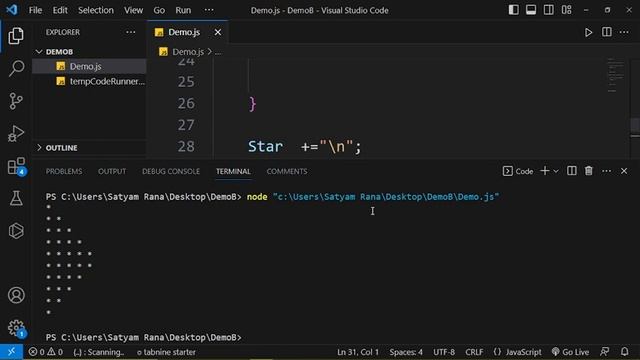Viewport: 640px width, 360px height.
Task: Open the File menu
Action: [36, 10]
